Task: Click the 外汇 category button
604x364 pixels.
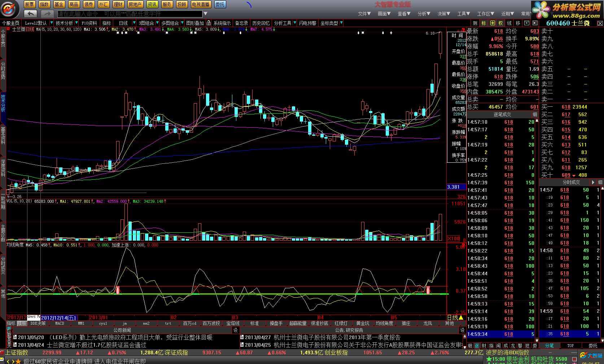Action: click(103, 4)
